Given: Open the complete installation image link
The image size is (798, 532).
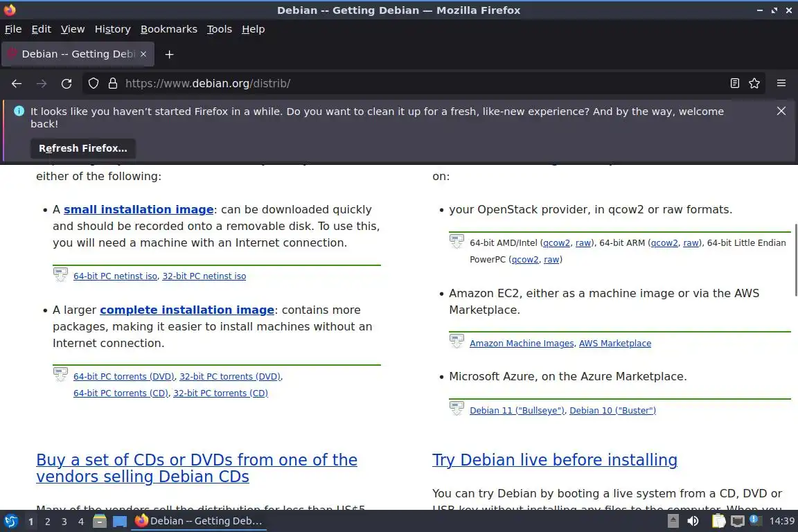Looking at the screenshot, I should point(187,310).
